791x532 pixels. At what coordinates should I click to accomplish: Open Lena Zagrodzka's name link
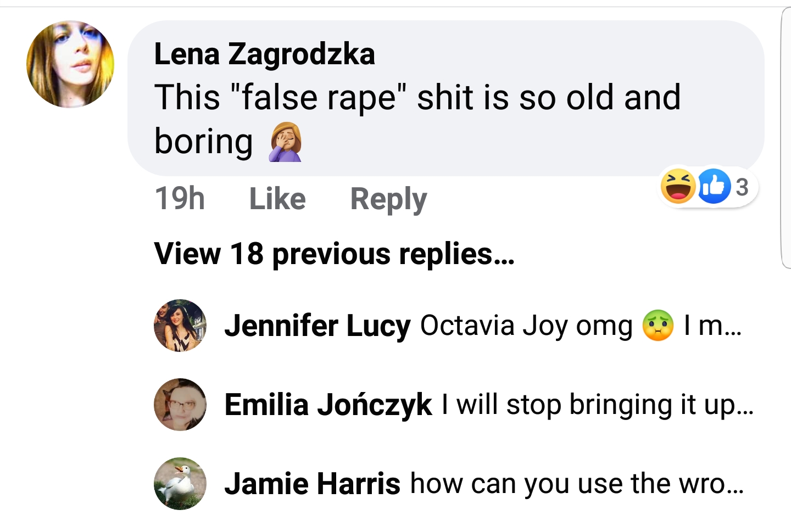click(x=264, y=54)
